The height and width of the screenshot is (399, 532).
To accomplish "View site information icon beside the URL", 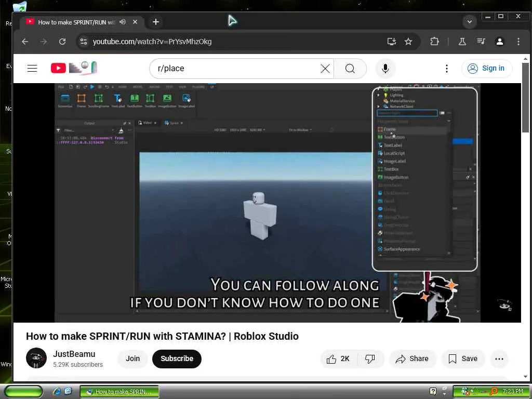I will [84, 42].
